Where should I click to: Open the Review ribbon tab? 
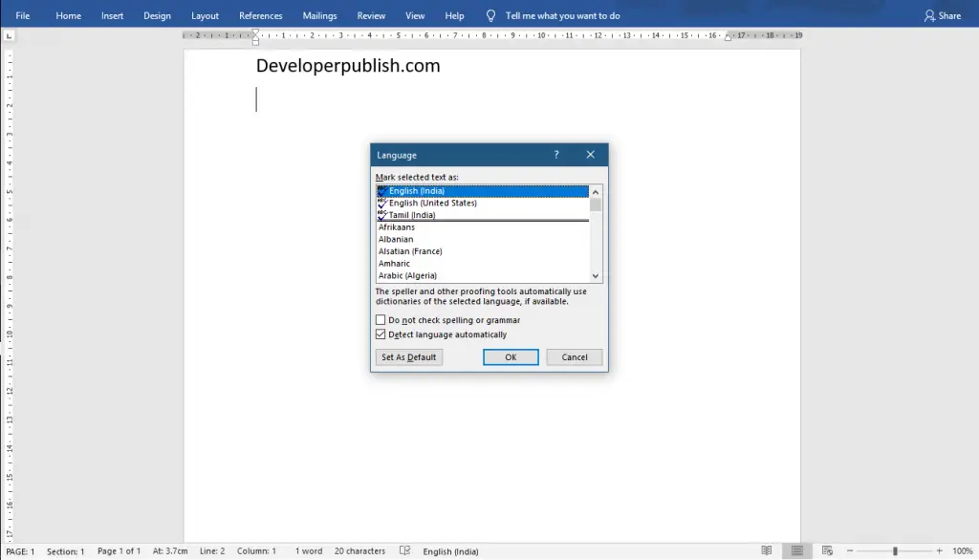click(371, 15)
